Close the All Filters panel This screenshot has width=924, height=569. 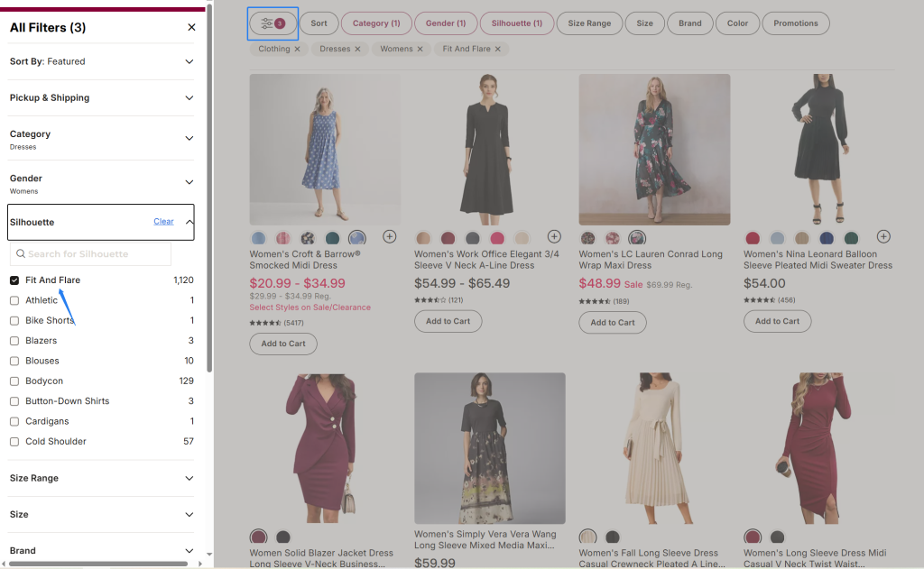(x=191, y=27)
